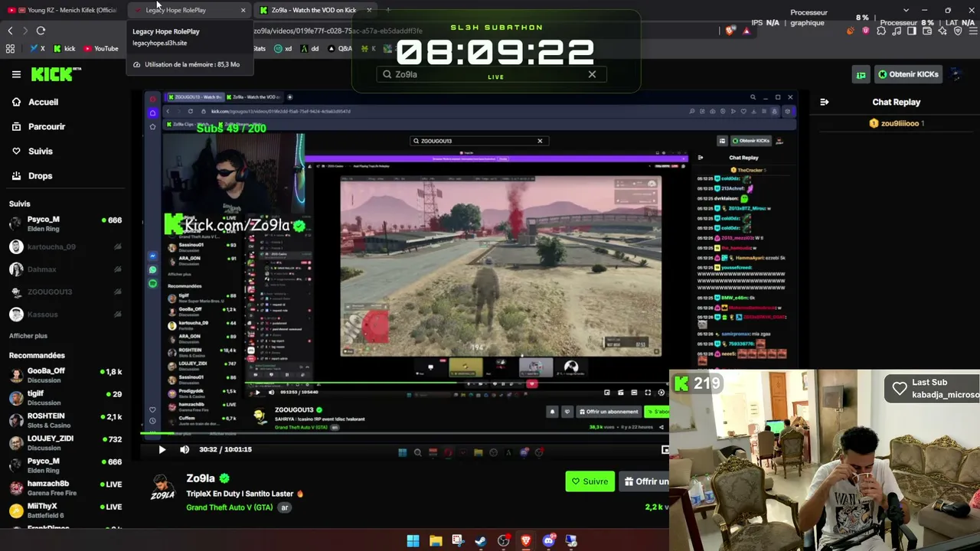This screenshot has height=551, width=980.
Task: Open hamzach8b recommended channel
Action: 65,487
